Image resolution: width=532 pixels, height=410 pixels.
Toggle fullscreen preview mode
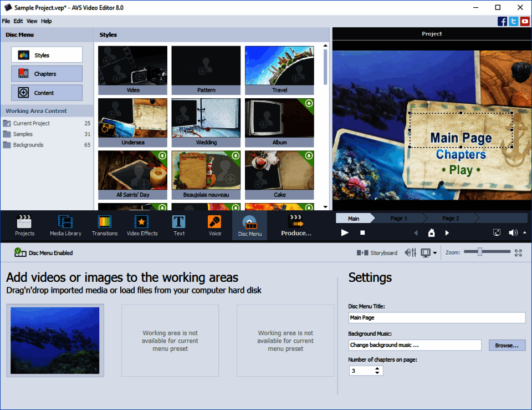click(x=497, y=232)
